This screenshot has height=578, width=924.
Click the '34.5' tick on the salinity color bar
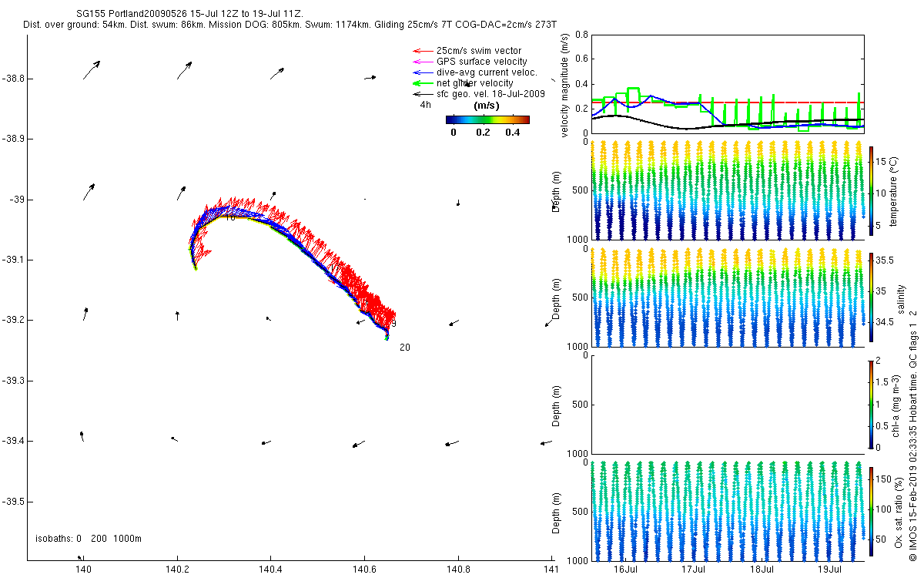tap(885, 322)
